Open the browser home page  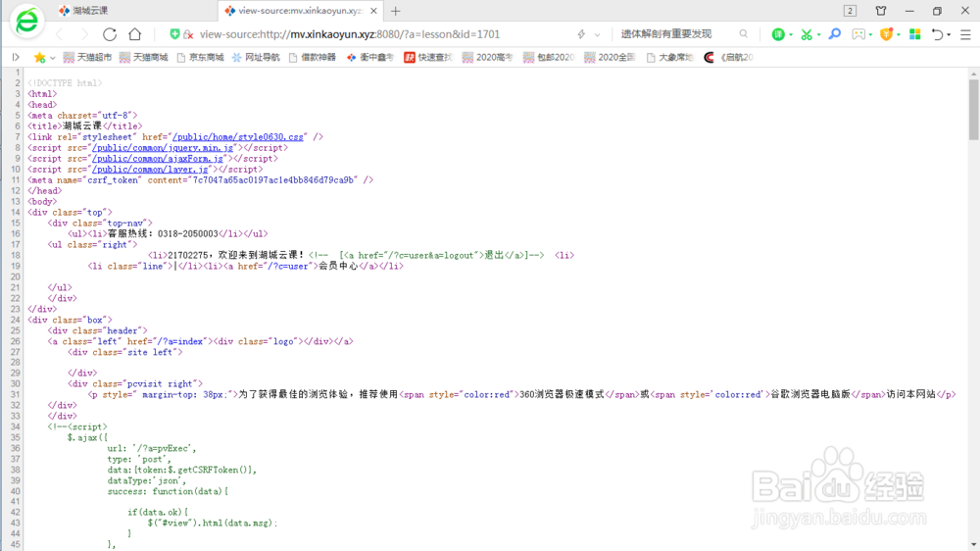(135, 34)
